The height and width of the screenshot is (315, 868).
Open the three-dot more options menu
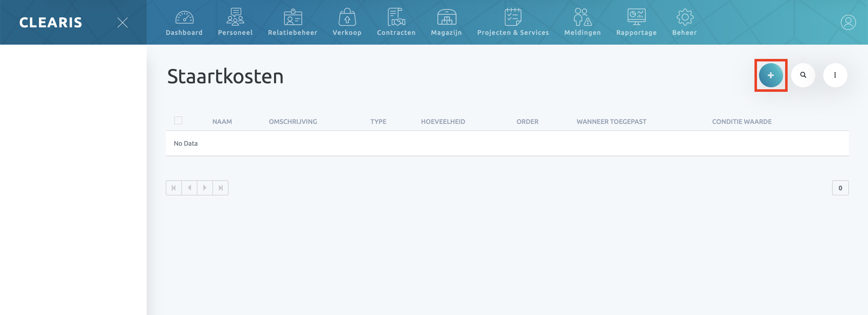click(x=835, y=75)
